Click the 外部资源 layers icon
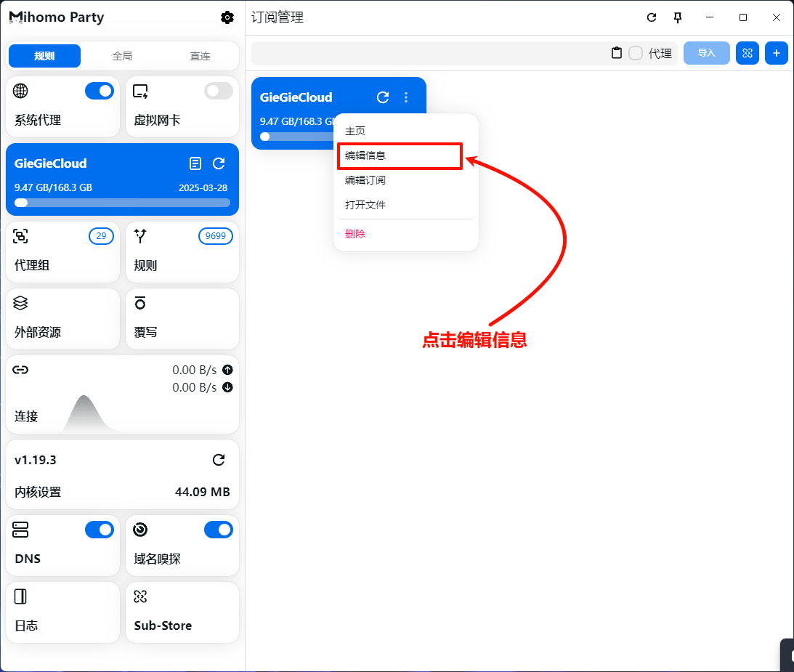This screenshot has width=794, height=672. 20,303
